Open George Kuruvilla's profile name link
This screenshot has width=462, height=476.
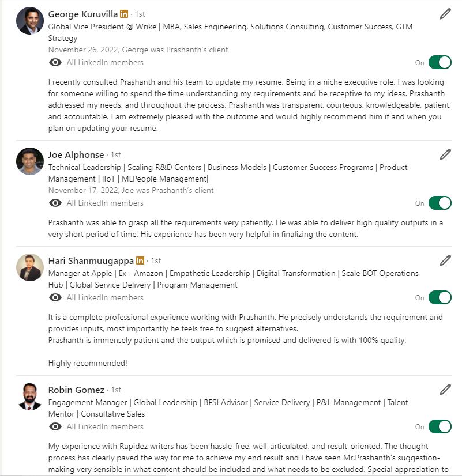(83, 14)
